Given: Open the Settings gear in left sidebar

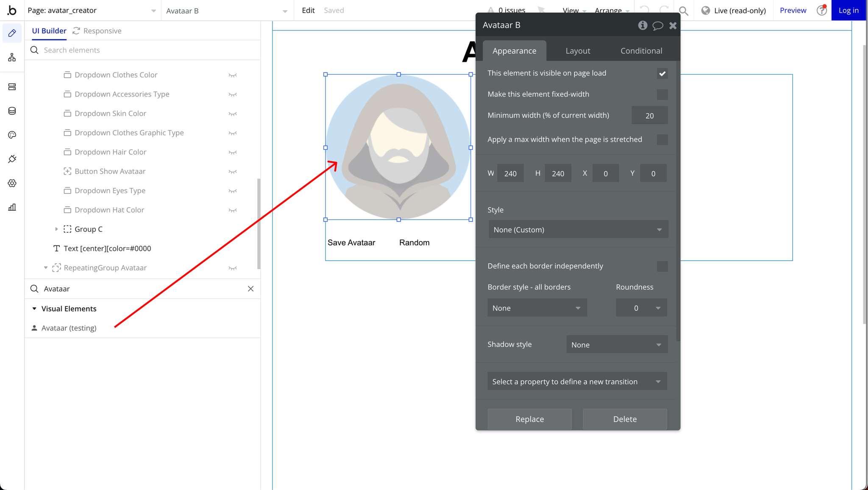Looking at the screenshot, I should (12, 183).
